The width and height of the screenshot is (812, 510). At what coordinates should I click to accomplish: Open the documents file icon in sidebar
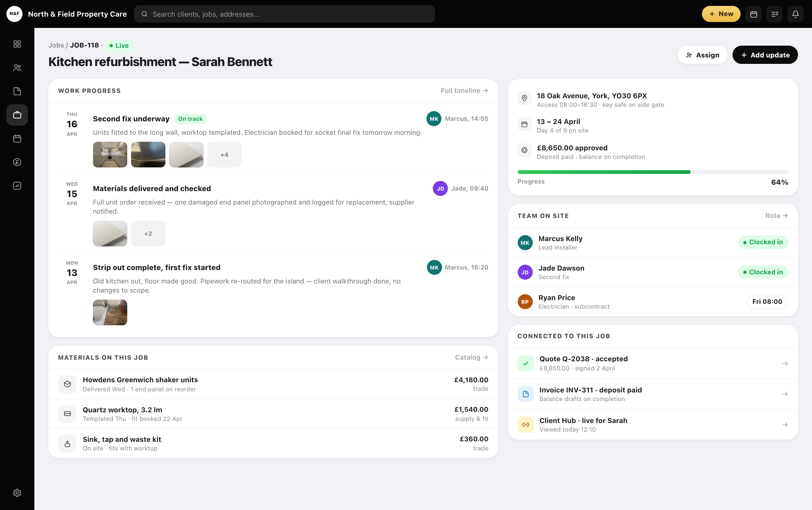[x=17, y=91]
